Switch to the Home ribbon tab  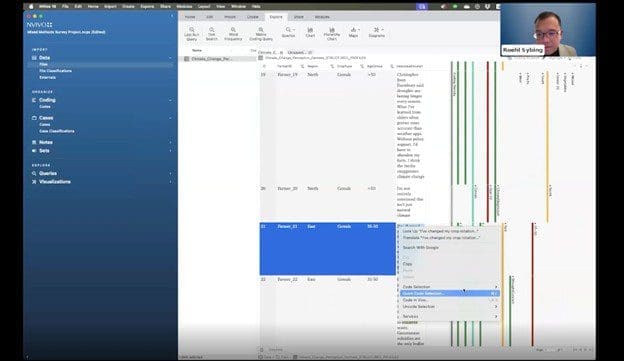pos(190,17)
